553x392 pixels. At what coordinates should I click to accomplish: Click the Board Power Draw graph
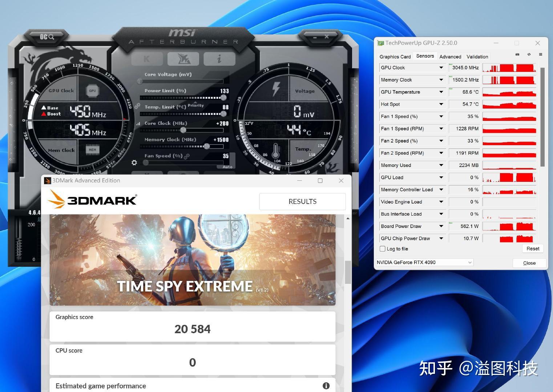[509, 226]
